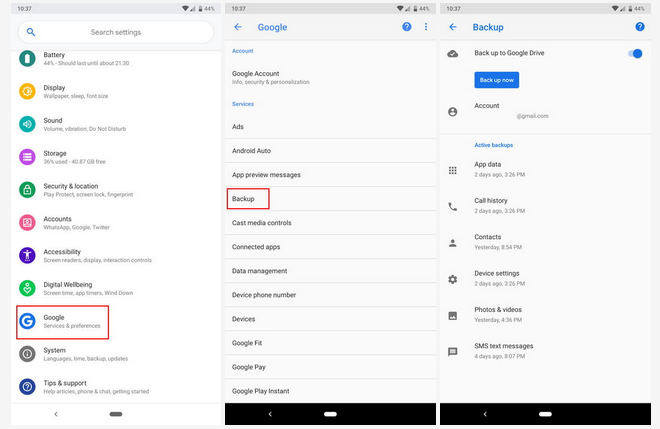Open Cast media controls
The height and width of the screenshot is (429, 660).
[330, 223]
